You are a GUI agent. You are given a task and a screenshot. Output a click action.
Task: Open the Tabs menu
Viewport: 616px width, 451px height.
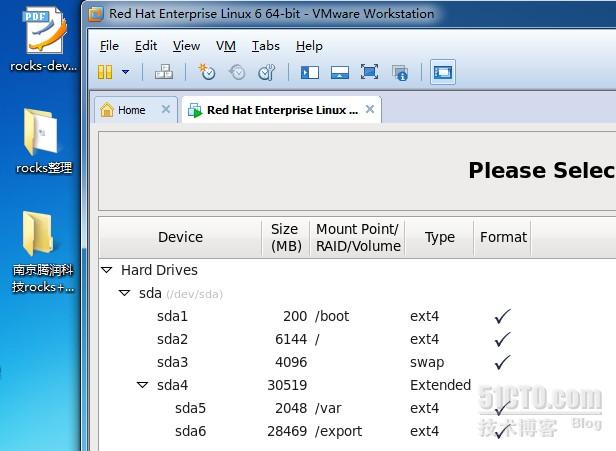point(266,46)
